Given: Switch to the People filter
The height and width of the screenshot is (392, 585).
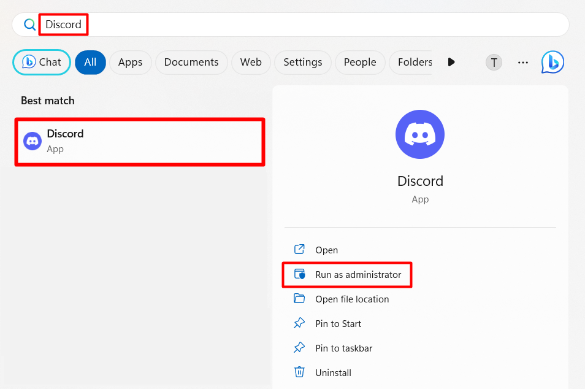Looking at the screenshot, I should 360,63.
